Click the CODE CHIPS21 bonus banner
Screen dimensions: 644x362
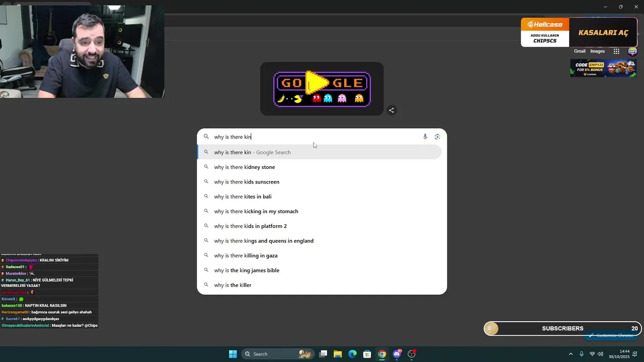(603, 68)
